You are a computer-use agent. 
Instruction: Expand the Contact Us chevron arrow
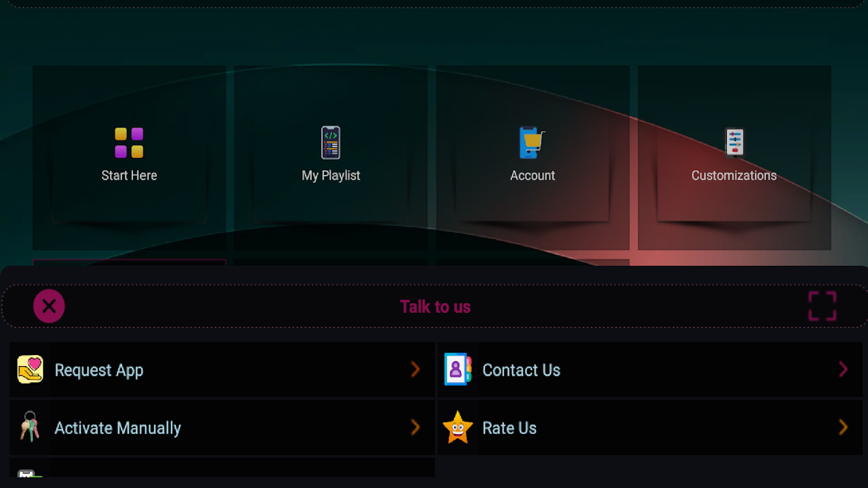pyautogui.click(x=843, y=369)
